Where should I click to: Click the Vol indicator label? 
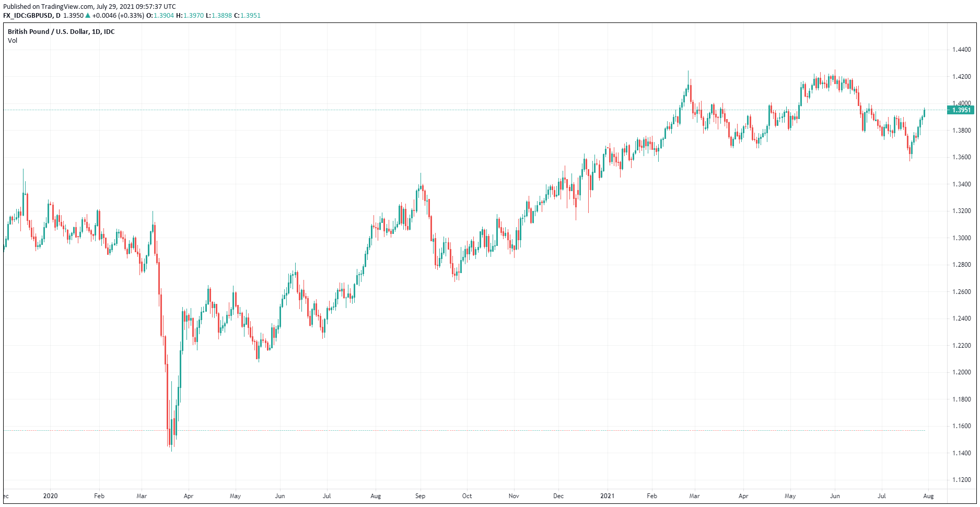click(x=13, y=41)
